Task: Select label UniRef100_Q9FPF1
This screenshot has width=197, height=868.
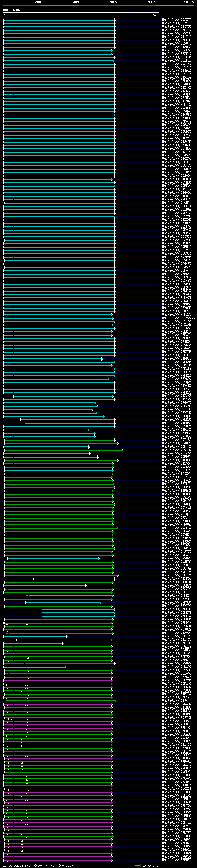Action: coord(177,457)
